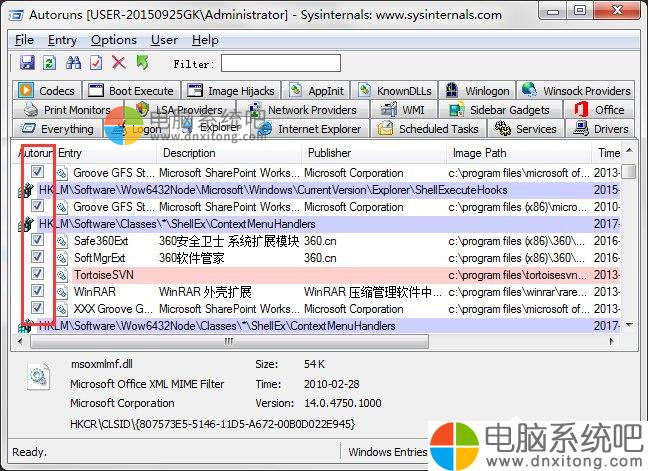Click the registry icon next to ShellExecuteHooks key
648x471 pixels.
tap(26, 190)
